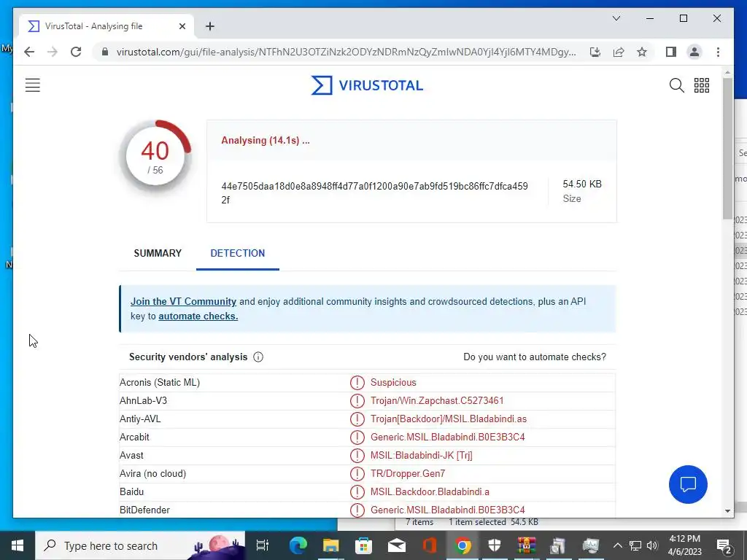
Task: Click the Trojan/Win.Zapchast.C5273461 detection
Action: point(437,401)
